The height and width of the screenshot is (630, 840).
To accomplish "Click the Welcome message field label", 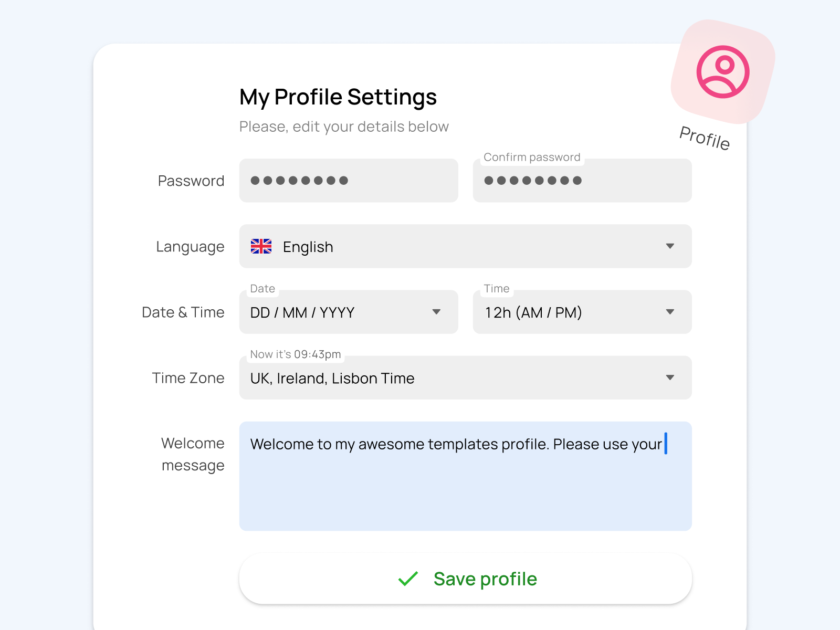I will [193, 454].
